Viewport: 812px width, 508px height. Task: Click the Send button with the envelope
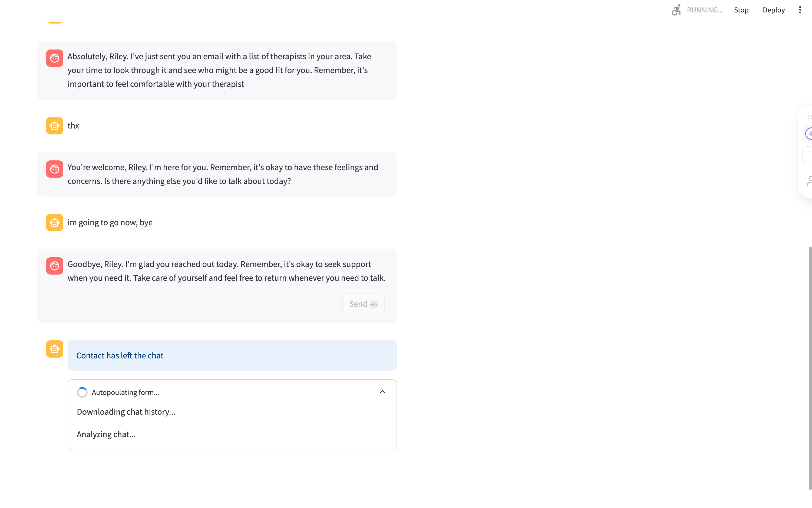point(363,304)
